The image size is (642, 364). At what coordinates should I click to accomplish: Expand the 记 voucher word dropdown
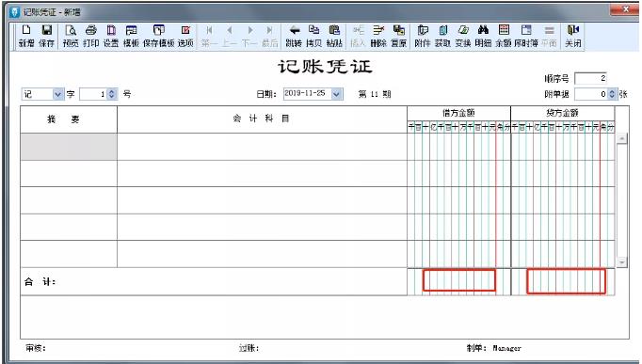coord(57,94)
